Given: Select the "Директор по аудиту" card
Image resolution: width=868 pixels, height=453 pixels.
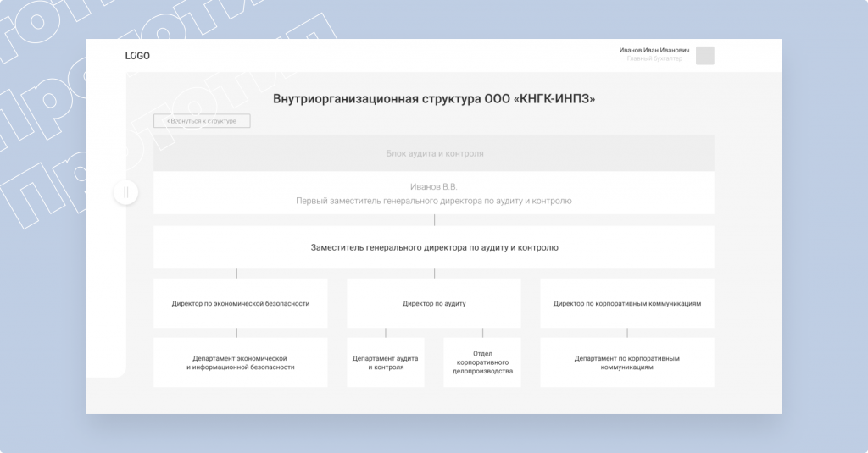Looking at the screenshot, I should point(434,303).
